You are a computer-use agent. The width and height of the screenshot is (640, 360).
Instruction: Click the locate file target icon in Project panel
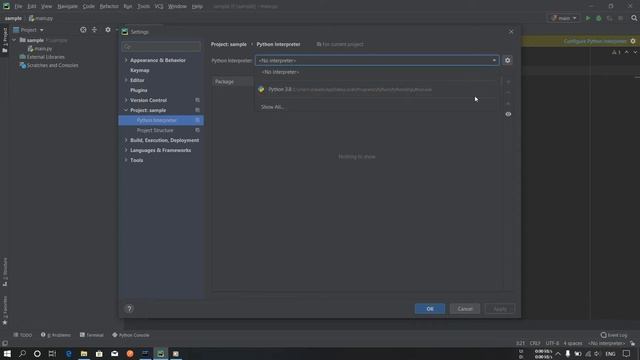click(83, 30)
